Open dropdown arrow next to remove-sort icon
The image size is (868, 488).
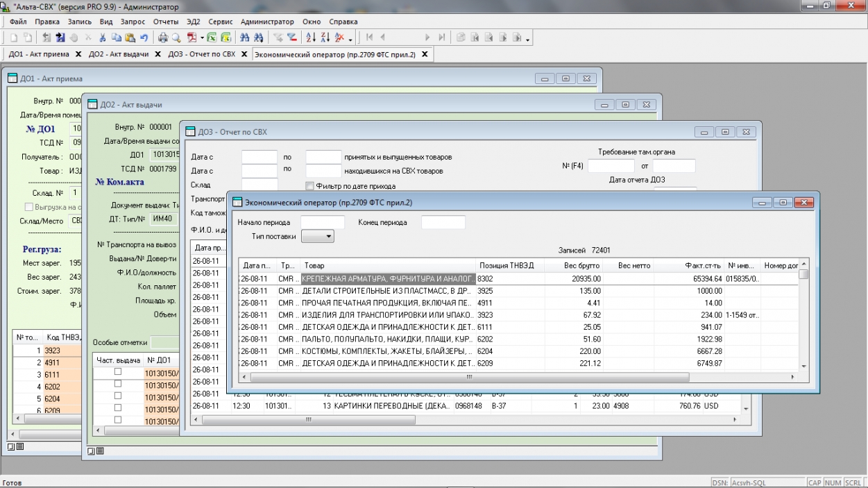tap(351, 38)
